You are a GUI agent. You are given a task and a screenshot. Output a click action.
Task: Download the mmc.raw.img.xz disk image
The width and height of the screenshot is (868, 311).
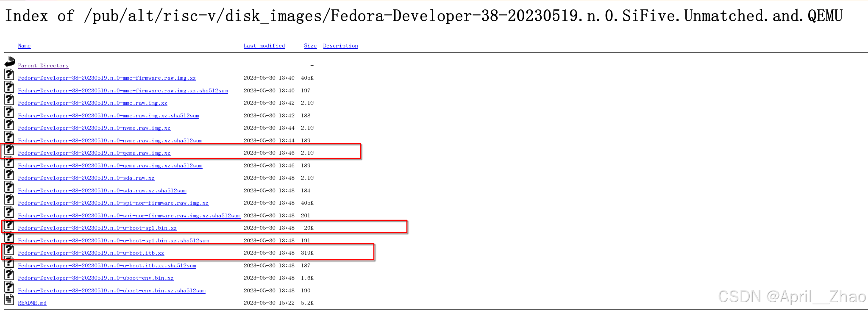click(92, 103)
